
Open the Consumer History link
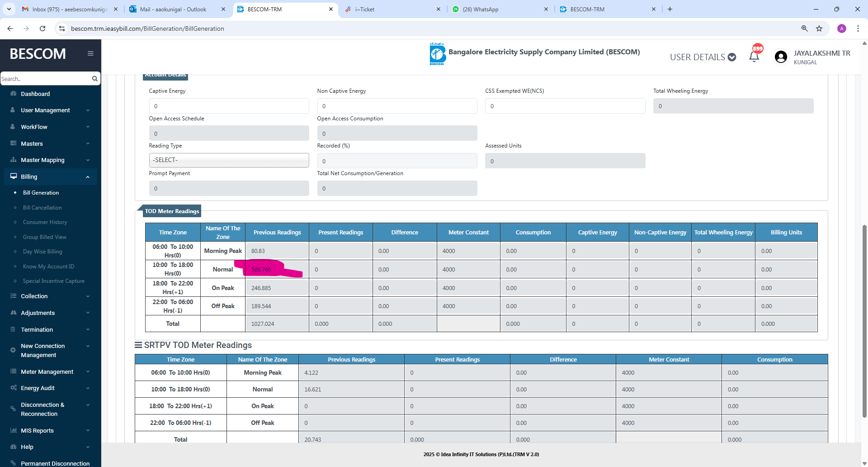coord(45,222)
